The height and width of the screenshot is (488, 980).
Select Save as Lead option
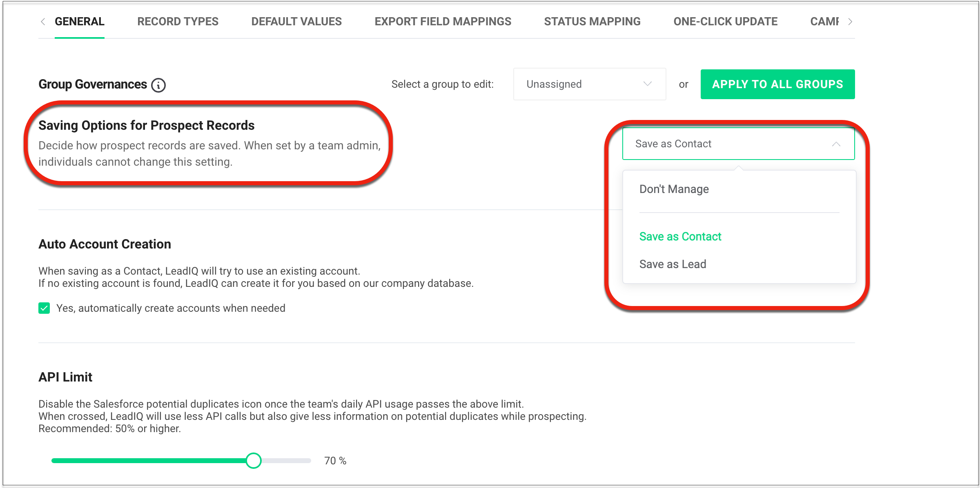[673, 264]
